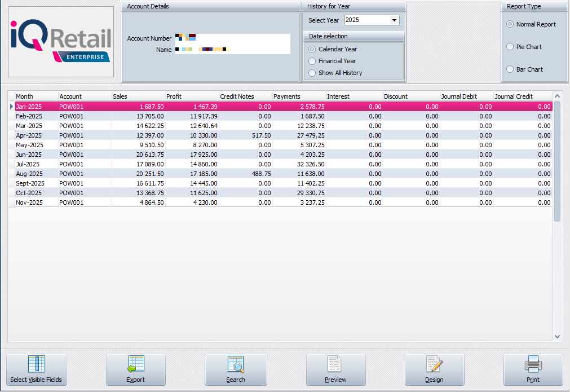
Task: Switch report type to Bar Chart
Action: coord(510,69)
